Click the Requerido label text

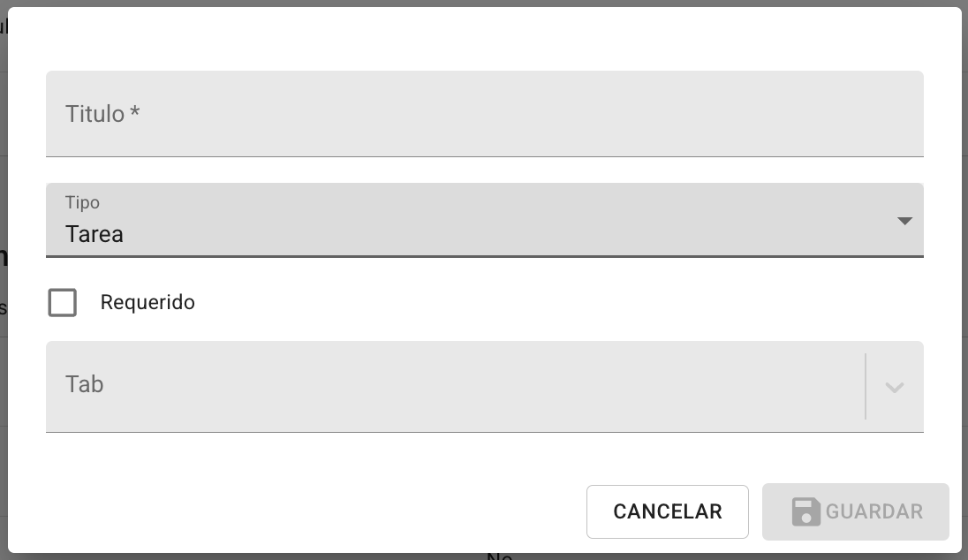tap(147, 303)
